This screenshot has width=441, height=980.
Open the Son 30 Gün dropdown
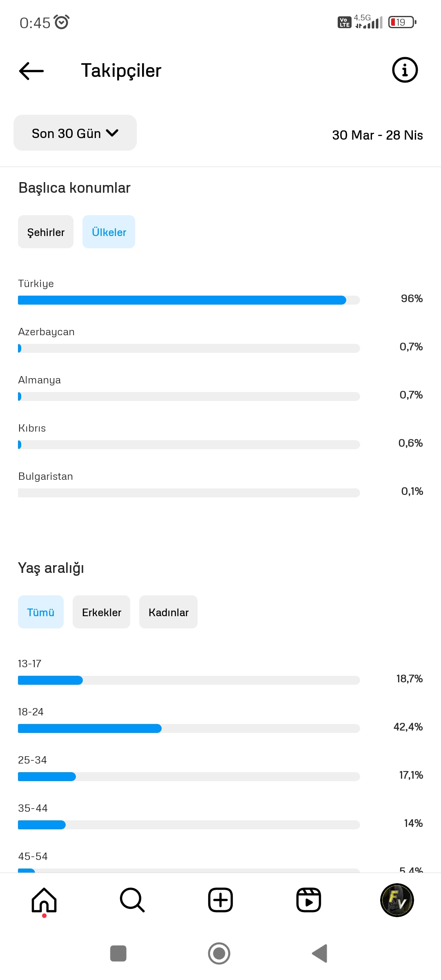pyautogui.click(x=75, y=133)
